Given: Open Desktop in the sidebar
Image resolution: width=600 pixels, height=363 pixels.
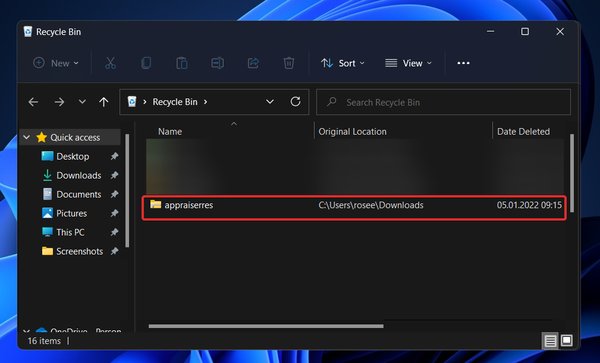Looking at the screenshot, I should point(73,156).
